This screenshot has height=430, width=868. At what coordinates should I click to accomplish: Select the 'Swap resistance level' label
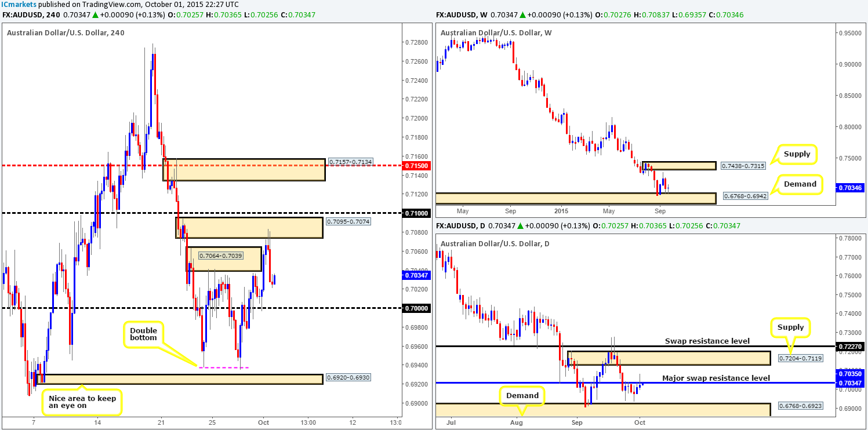[x=707, y=341]
